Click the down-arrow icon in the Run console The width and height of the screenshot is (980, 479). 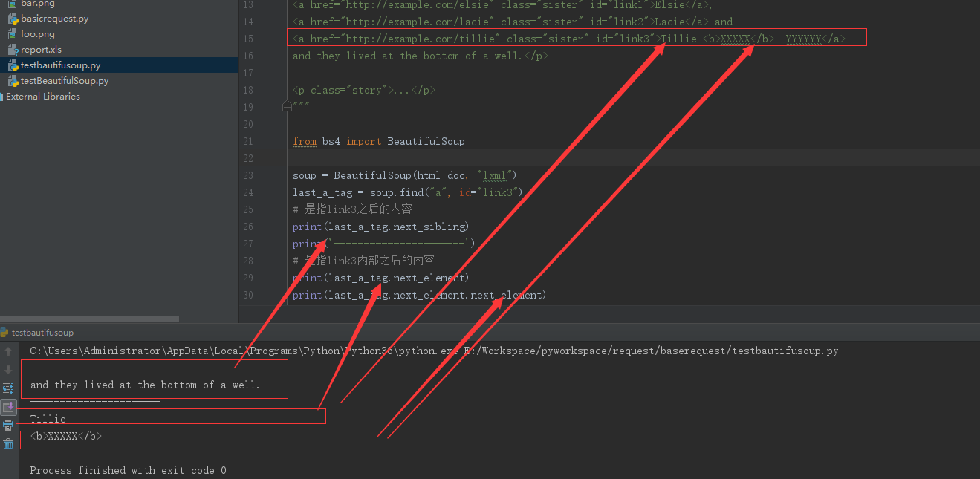[8, 369]
